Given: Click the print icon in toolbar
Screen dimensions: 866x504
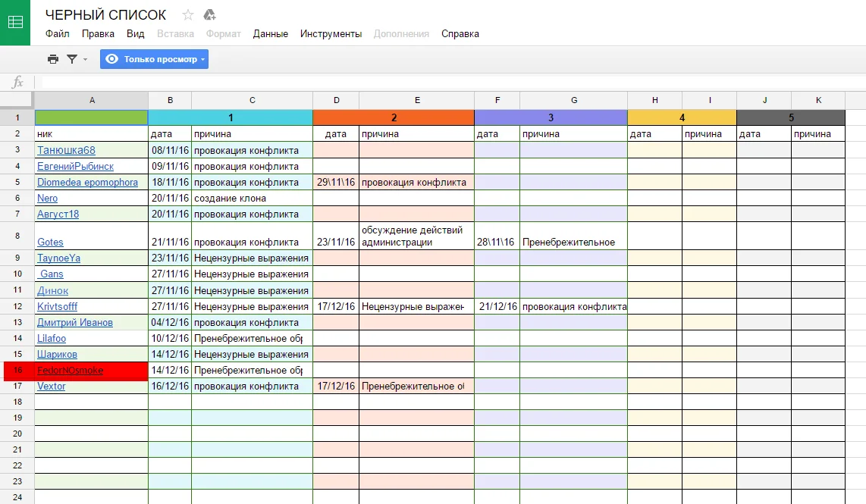Looking at the screenshot, I should [52, 59].
